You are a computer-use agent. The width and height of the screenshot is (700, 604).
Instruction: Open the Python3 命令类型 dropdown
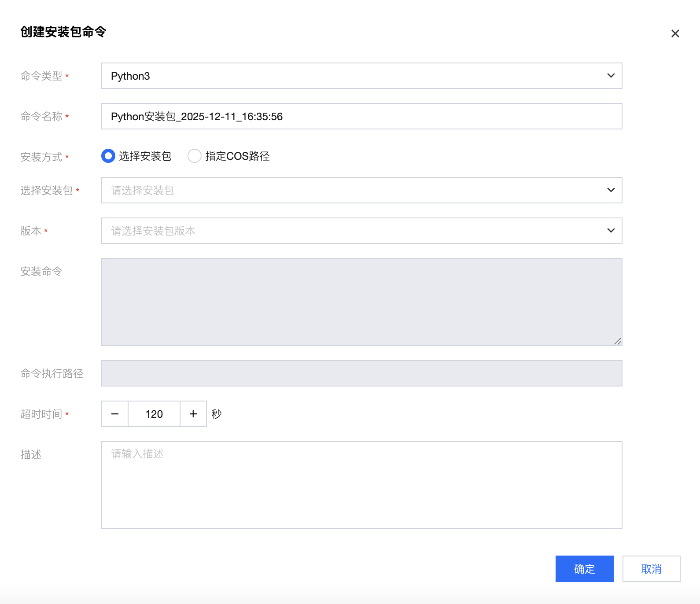(x=352, y=76)
